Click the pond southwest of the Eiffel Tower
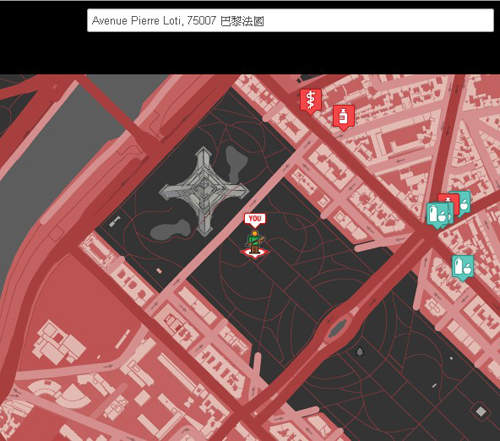 (x=170, y=230)
